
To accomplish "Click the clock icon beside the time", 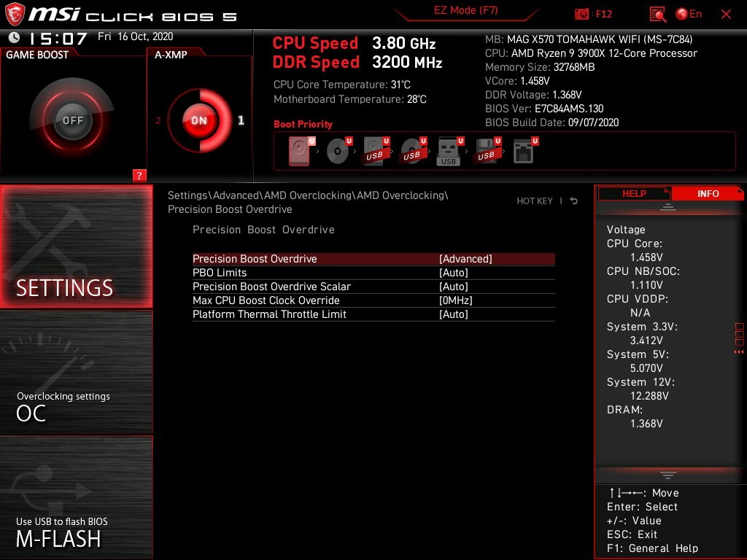I will 15,37.
